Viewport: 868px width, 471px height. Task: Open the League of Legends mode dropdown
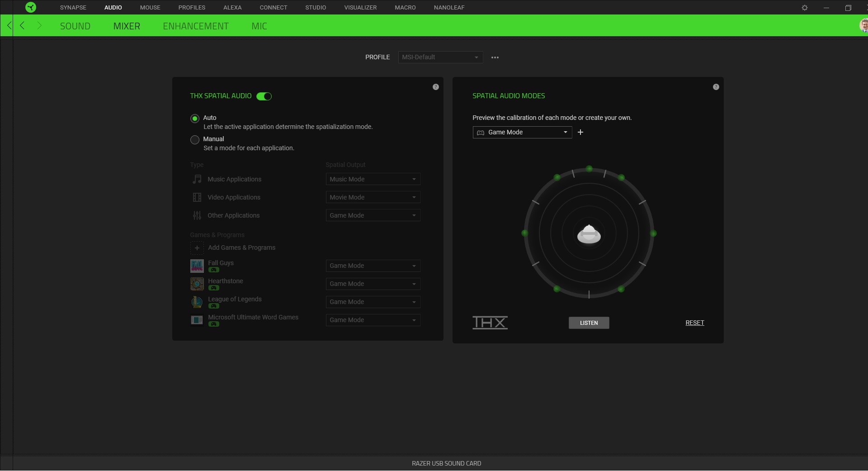[x=373, y=302]
